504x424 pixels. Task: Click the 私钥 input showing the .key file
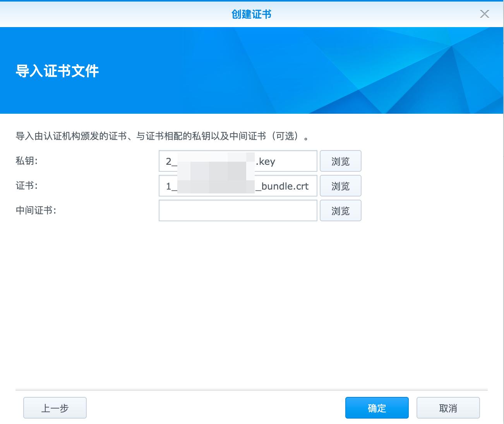point(237,161)
